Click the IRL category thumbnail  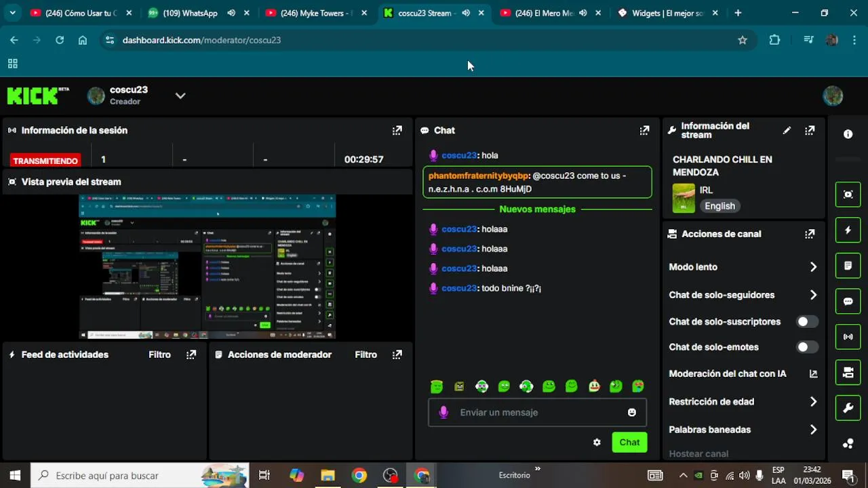(684, 198)
